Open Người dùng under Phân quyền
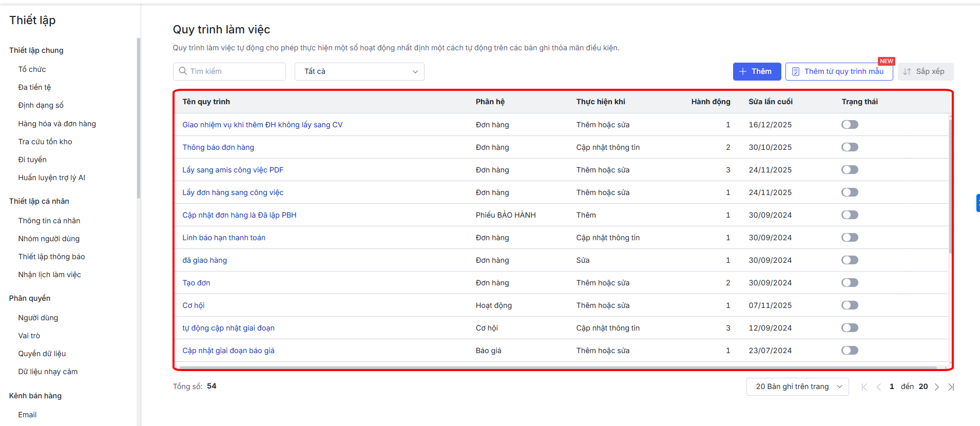This screenshot has height=426, width=980. (39, 318)
